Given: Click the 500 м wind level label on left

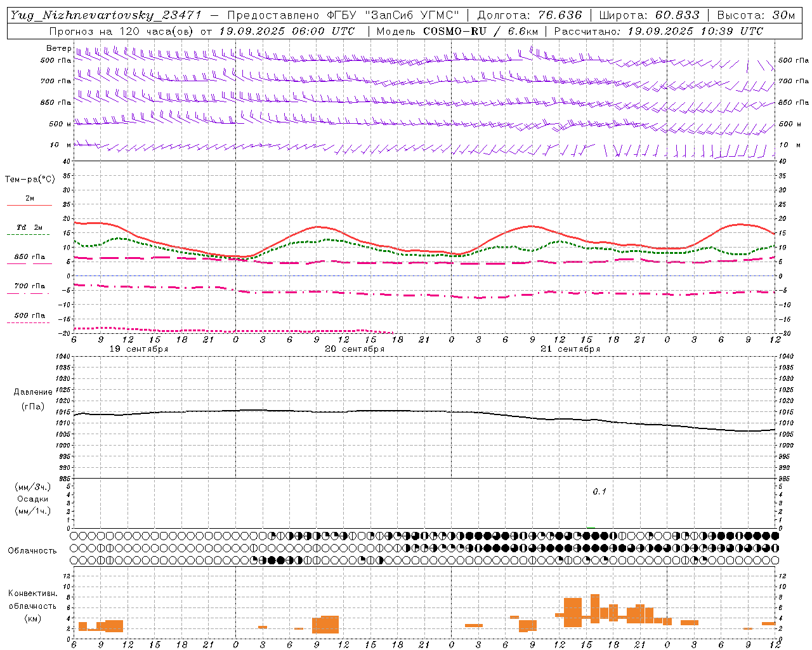Looking at the screenshot, I should 60,124.
